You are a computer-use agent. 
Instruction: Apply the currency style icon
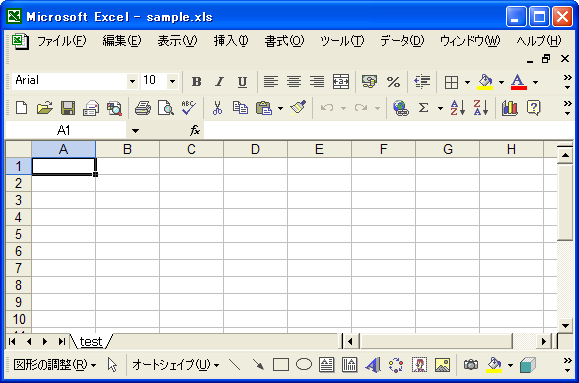pyautogui.click(x=369, y=82)
